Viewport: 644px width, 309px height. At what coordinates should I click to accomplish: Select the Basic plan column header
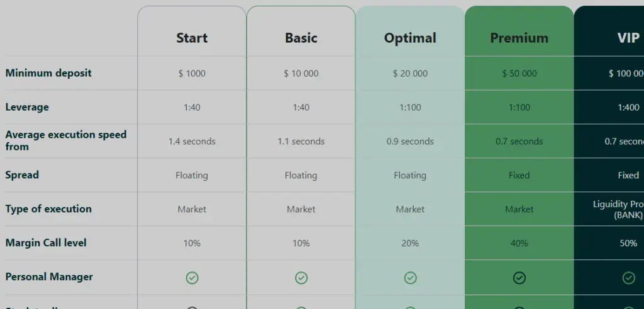click(x=301, y=38)
